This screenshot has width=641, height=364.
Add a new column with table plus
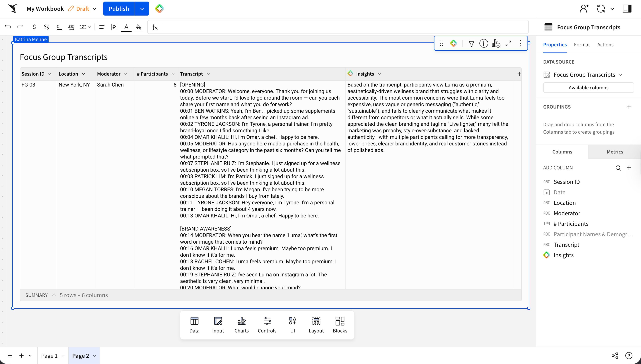[x=519, y=74]
